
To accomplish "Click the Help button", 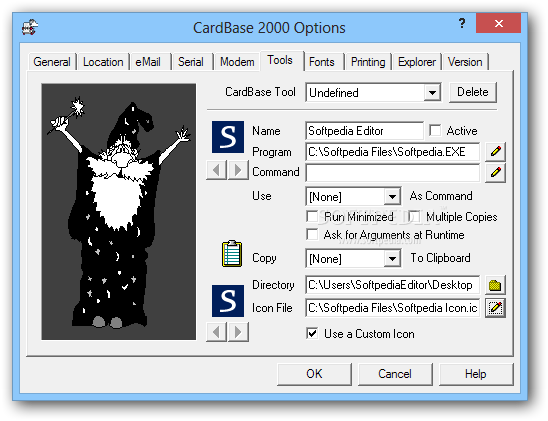I will point(476,374).
